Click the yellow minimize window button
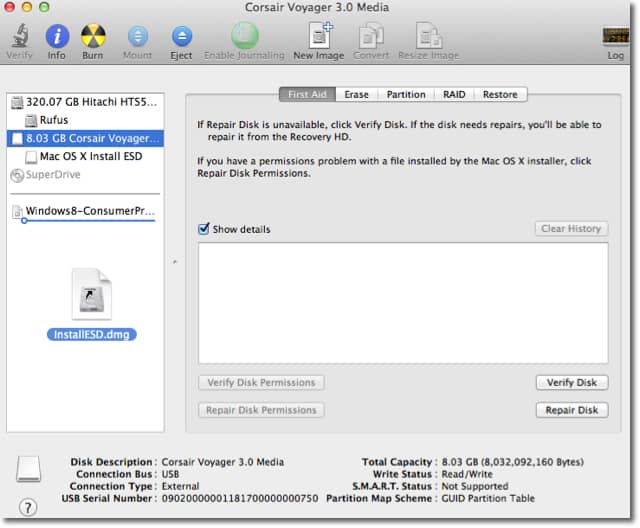 point(27,7)
